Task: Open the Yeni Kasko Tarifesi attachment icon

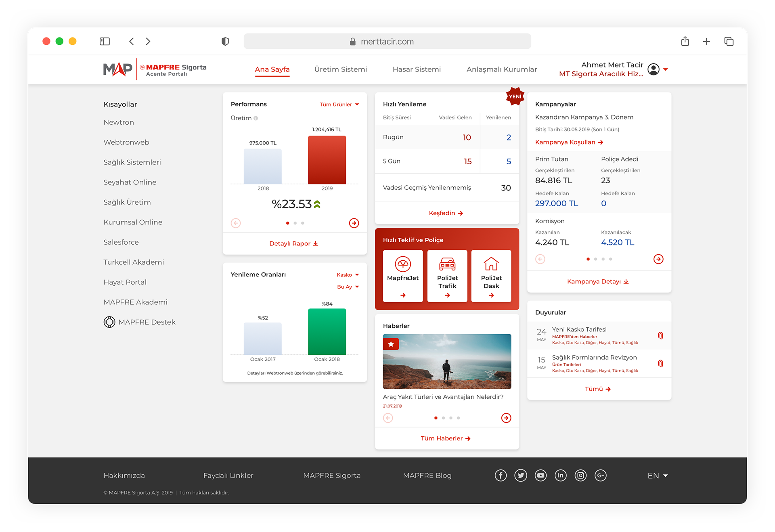Action: click(660, 335)
